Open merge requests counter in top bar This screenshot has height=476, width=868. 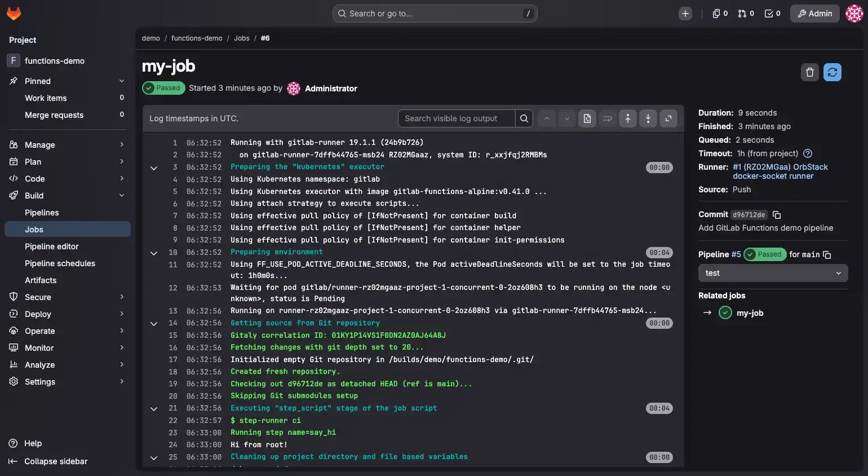[746, 14]
